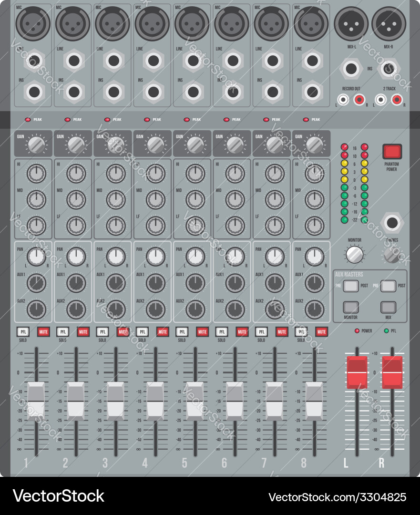Click the MIX-R XLR output connector
Viewport: 420px width, 515px height.
point(389,23)
